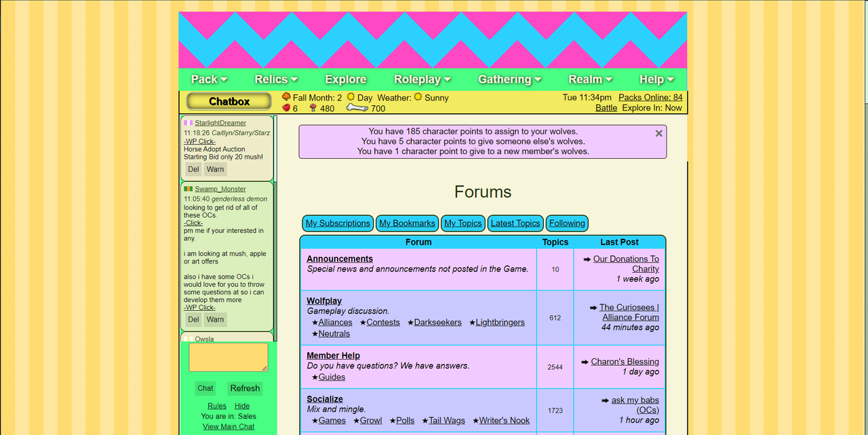This screenshot has width=868, height=435.
Task: Switch to Following tab
Action: tap(567, 223)
